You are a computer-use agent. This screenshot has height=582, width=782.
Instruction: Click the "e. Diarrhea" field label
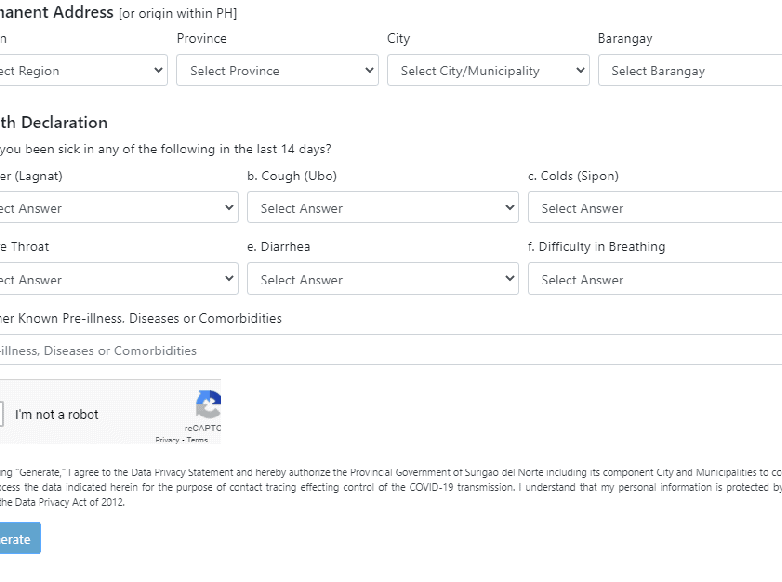tap(278, 247)
